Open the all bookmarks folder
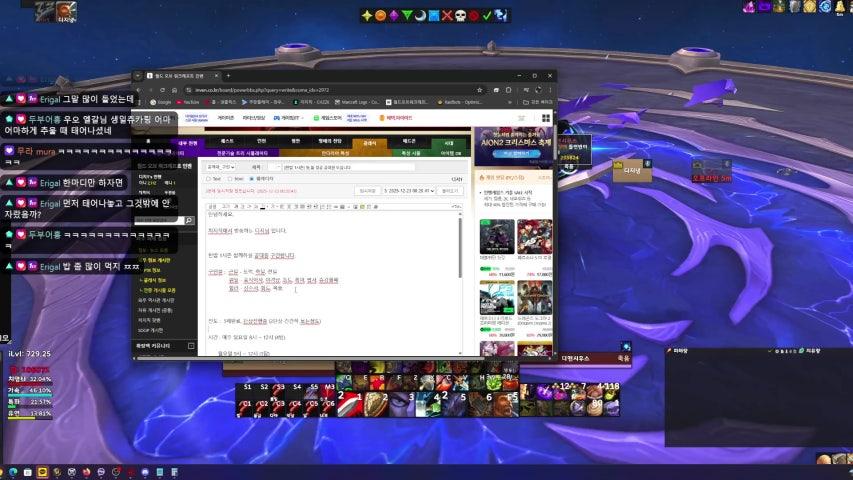The image size is (853, 480). pos(537,102)
